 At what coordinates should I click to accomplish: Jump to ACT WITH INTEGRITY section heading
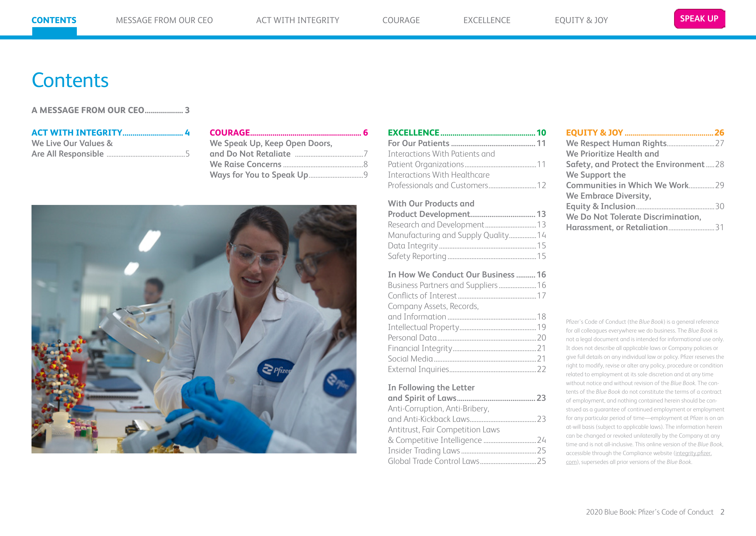[x=110, y=133]
